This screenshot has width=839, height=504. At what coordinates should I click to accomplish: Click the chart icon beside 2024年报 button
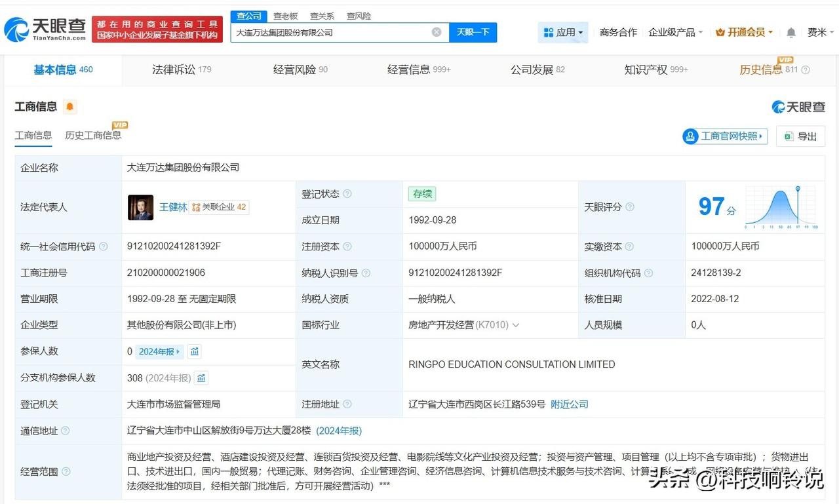coord(195,351)
